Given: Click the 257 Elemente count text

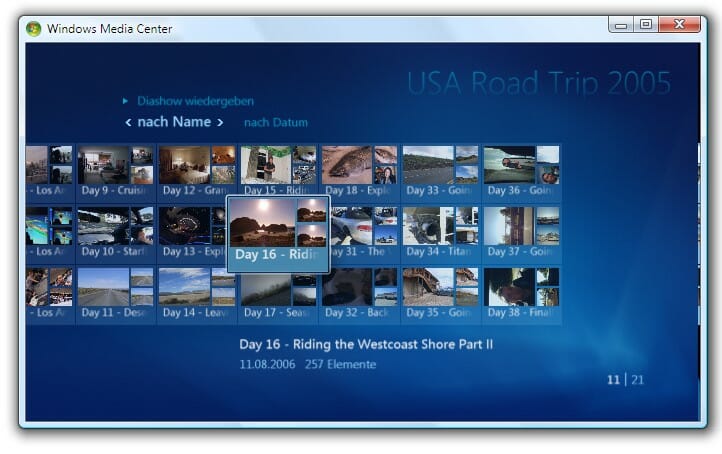Looking at the screenshot, I should coord(340,365).
